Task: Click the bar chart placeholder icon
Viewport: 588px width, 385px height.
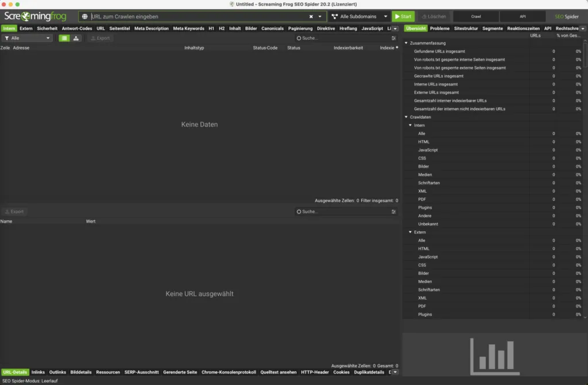Action: pyautogui.click(x=494, y=356)
